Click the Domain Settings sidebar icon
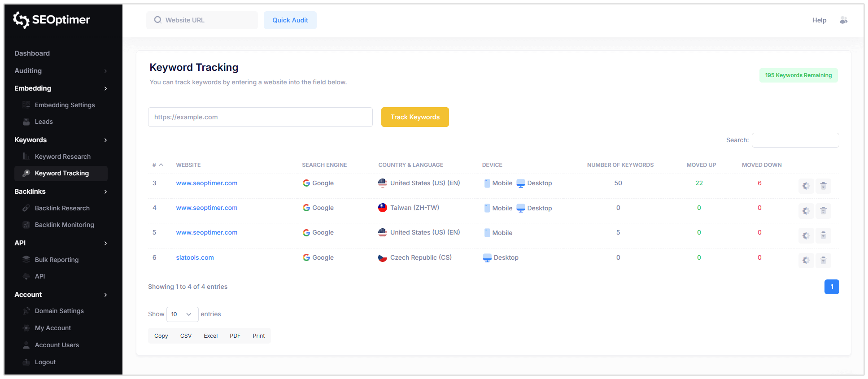The image size is (868, 379). click(26, 311)
